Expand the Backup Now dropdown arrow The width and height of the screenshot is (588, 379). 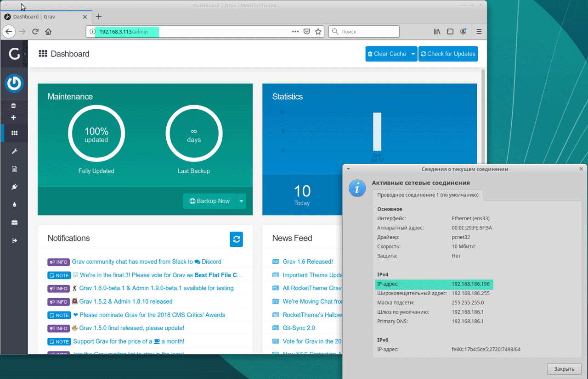pyautogui.click(x=241, y=201)
